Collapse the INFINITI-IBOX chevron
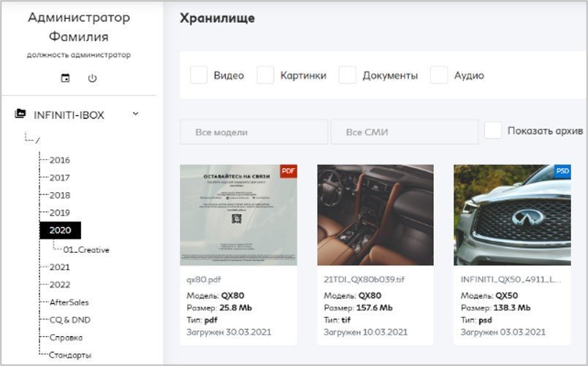The height and width of the screenshot is (366, 588). point(136,114)
